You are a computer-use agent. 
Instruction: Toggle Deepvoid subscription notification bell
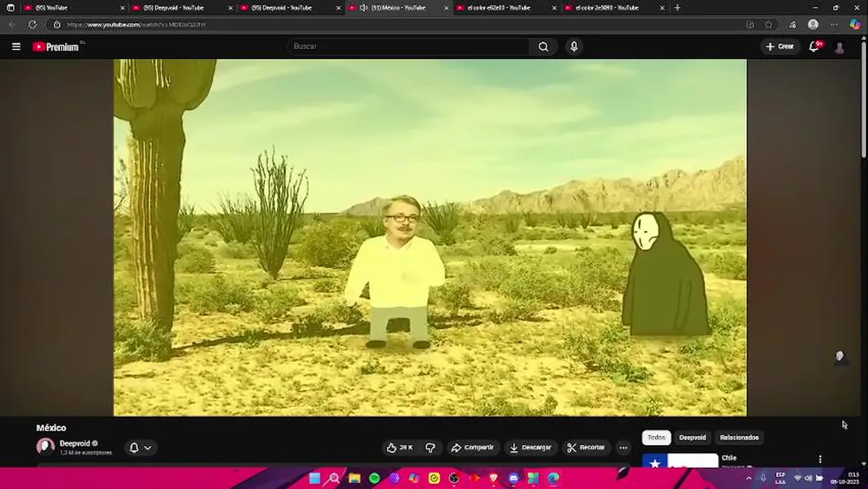click(134, 448)
